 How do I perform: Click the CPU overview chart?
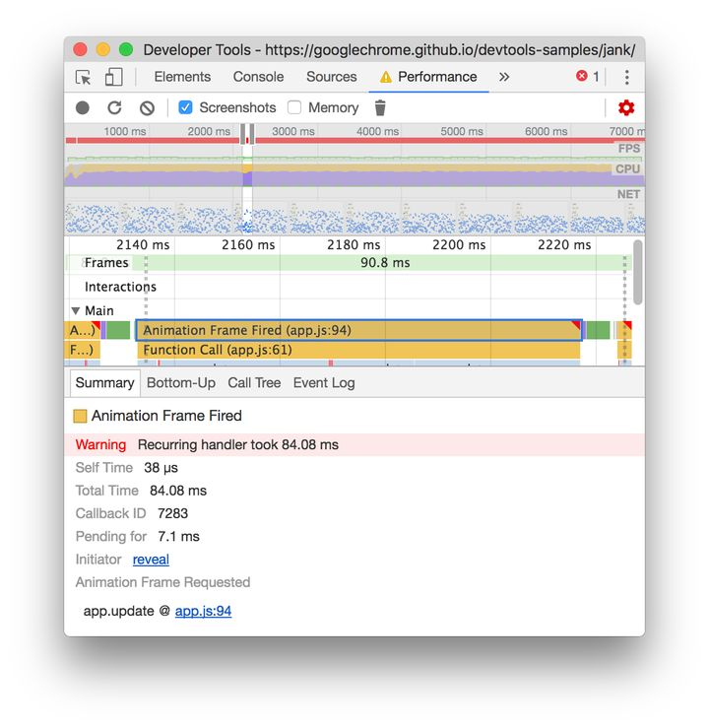click(x=354, y=174)
